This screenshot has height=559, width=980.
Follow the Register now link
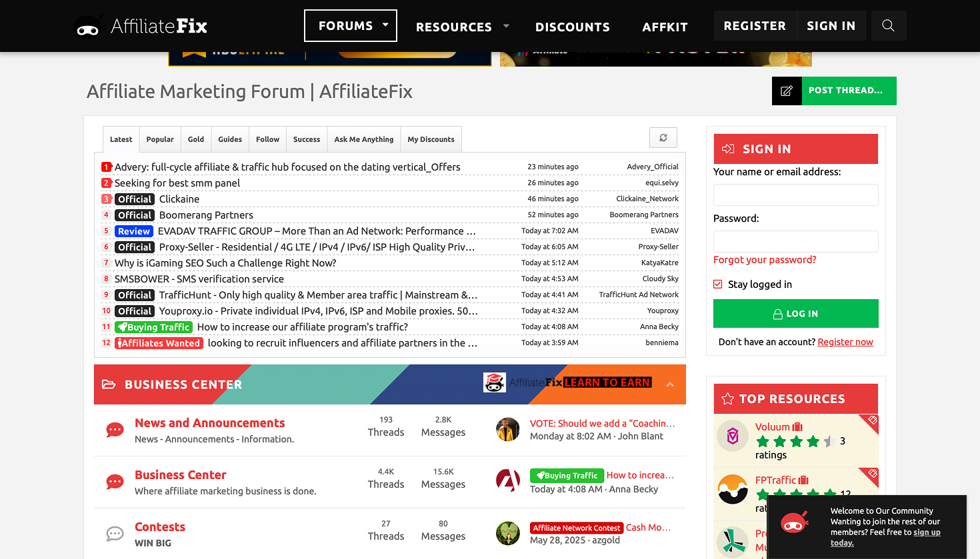(x=845, y=342)
